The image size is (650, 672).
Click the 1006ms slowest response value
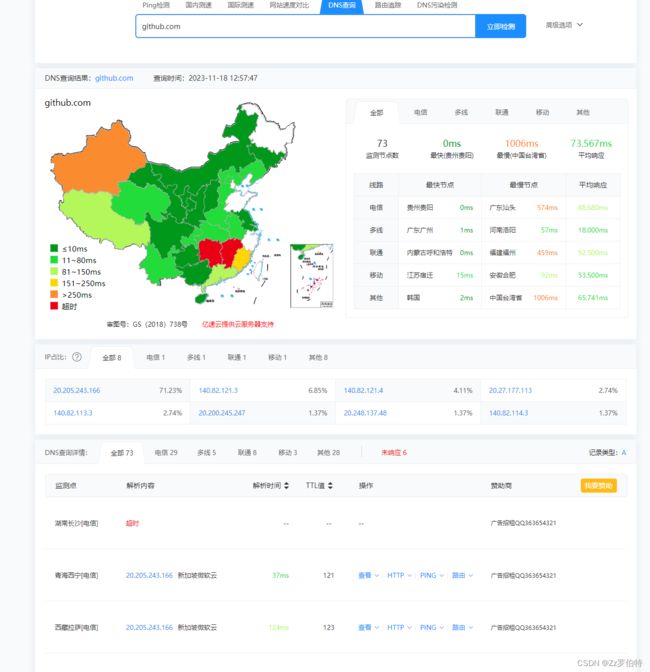click(521, 143)
